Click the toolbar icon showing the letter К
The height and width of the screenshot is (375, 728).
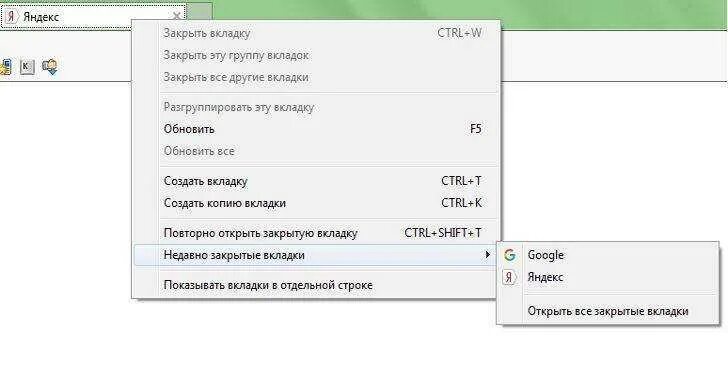tap(27, 67)
